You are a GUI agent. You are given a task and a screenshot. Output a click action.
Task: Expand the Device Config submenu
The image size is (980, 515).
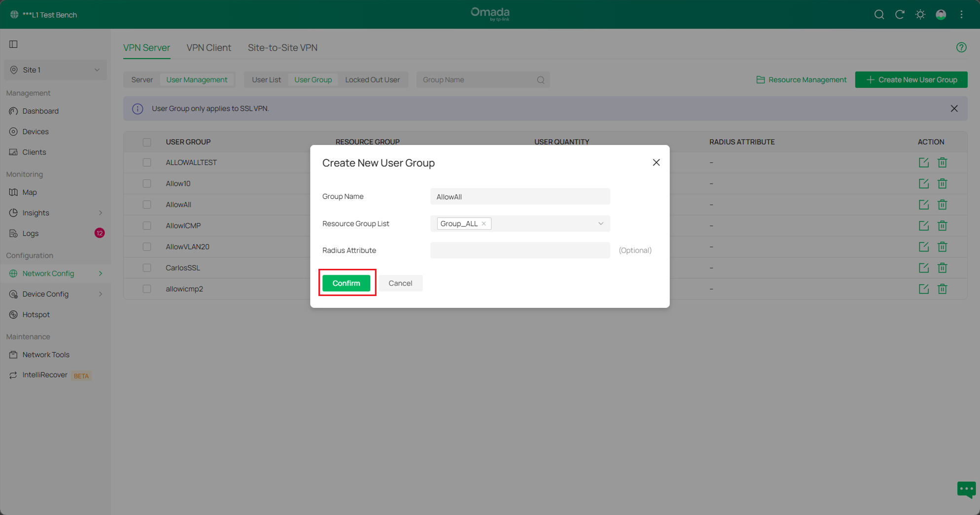click(101, 294)
